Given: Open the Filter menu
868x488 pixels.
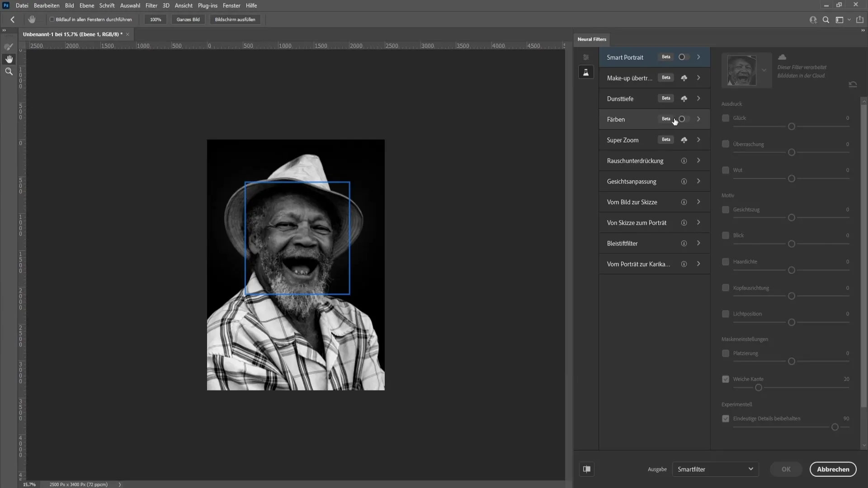Looking at the screenshot, I should (151, 5).
